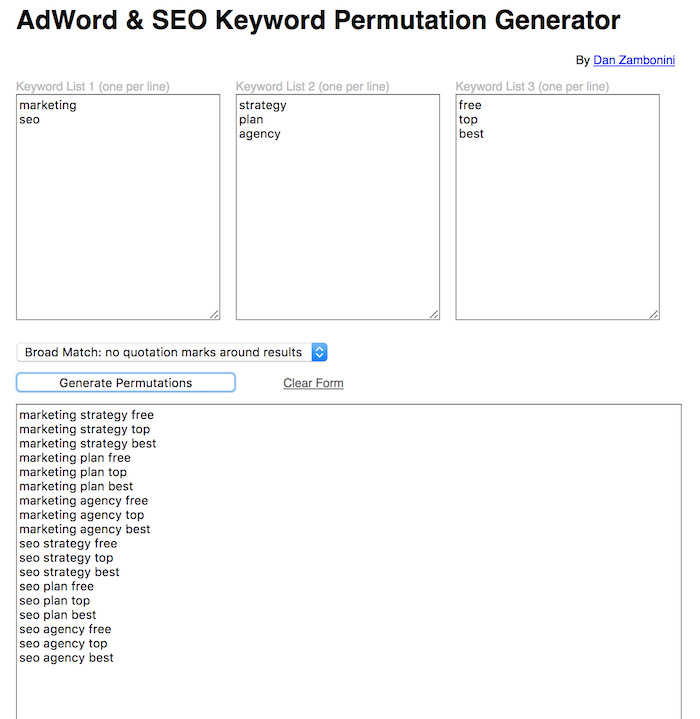
Task: Grab resize handle of Keyword List 2 box
Action: (x=434, y=314)
